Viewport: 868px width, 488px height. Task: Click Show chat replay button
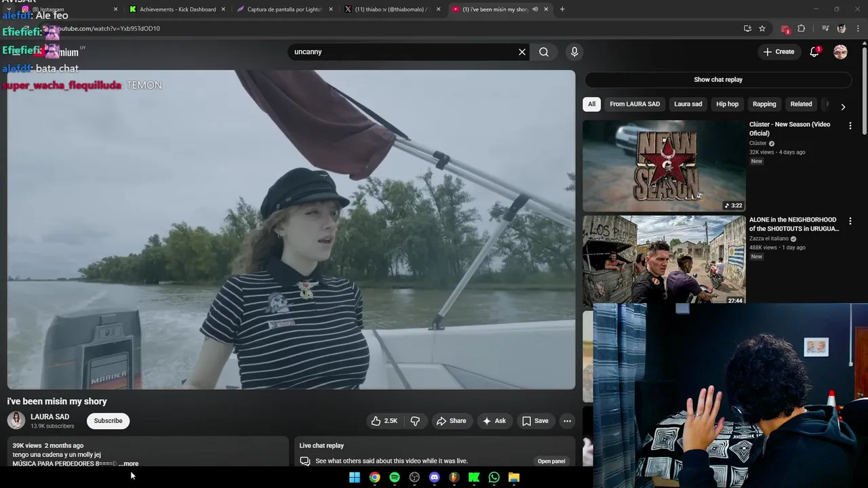[x=718, y=79]
